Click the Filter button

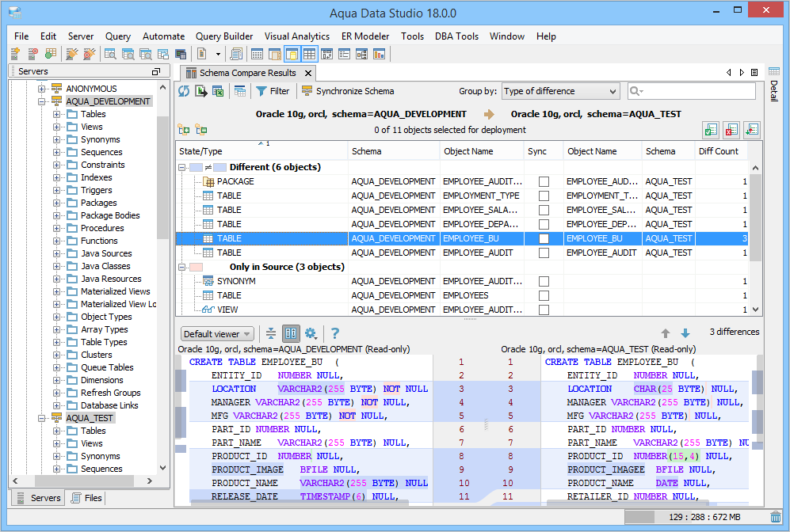273,91
